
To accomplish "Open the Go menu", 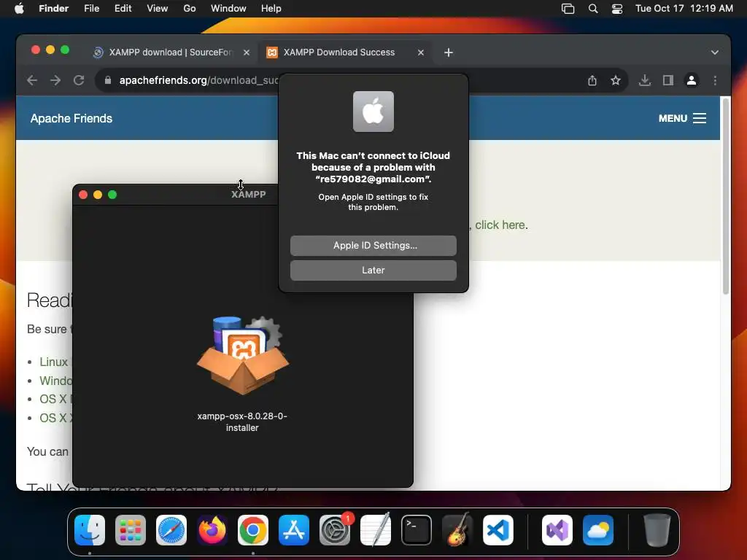I will pyautogui.click(x=190, y=9).
